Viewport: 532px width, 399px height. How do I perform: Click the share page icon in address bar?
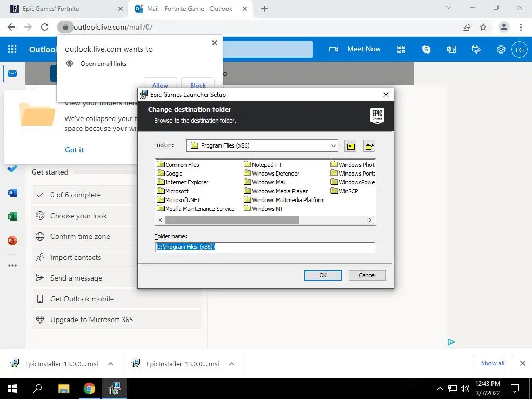pyautogui.click(x=467, y=27)
